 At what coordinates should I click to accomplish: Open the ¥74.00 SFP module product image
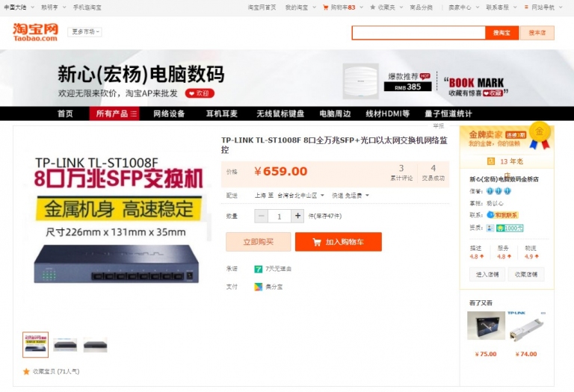pyautogui.click(x=526, y=326)
